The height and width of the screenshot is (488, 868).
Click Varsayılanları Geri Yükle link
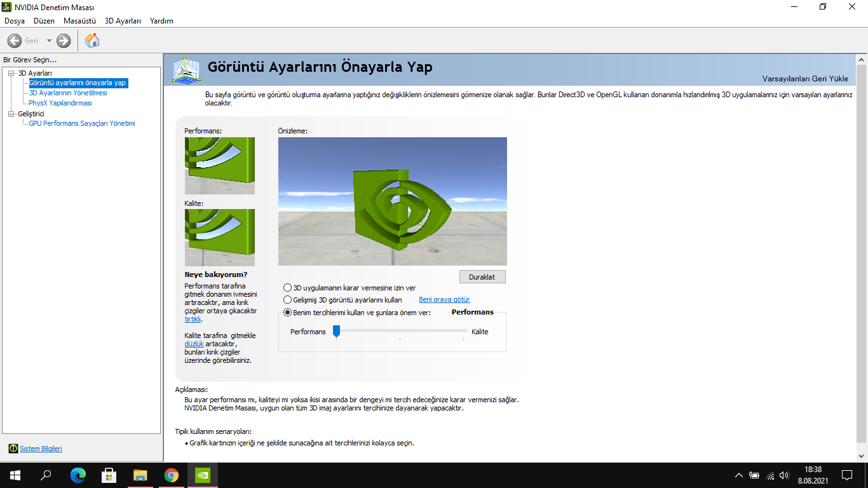(805, 79)
